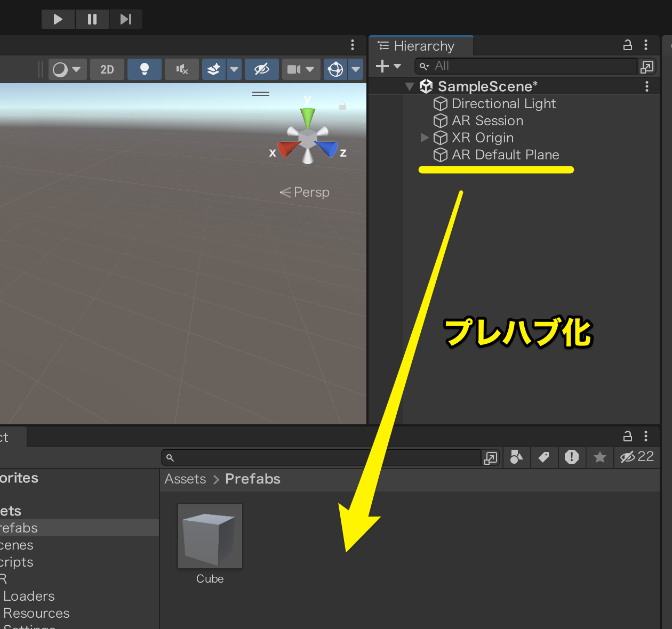Click Assets in the Project breadcrumb
This screenshot has height=629, width=672.
tap(185, 479)
